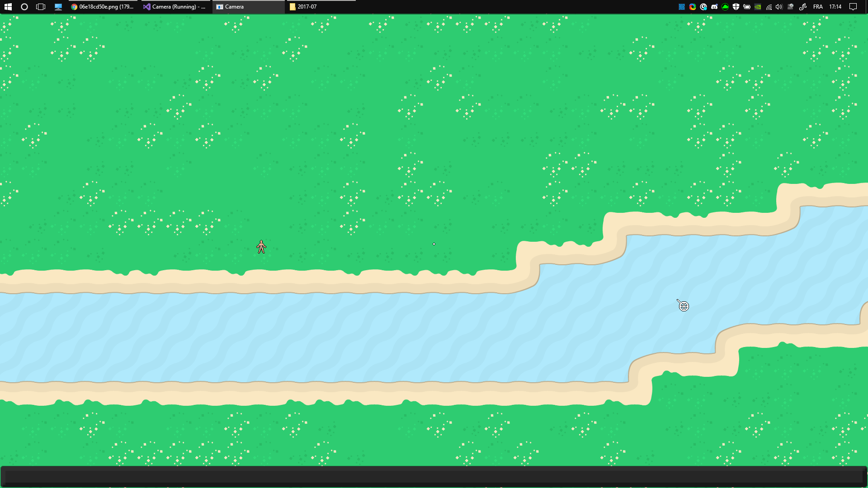This screenshot has width=868, height=488.
Task: Open Wi-Fi network tray icon
Action: 769,7
